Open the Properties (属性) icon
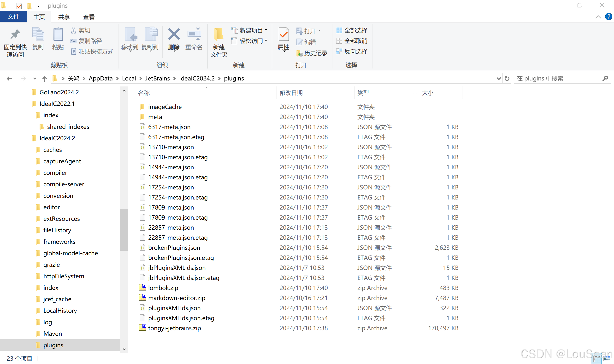 click(x=283, y=34)
